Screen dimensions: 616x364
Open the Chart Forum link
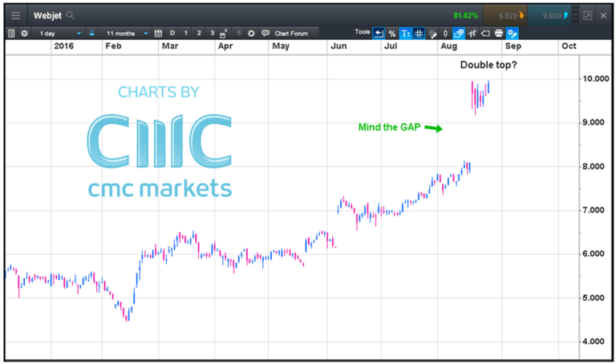291,34
